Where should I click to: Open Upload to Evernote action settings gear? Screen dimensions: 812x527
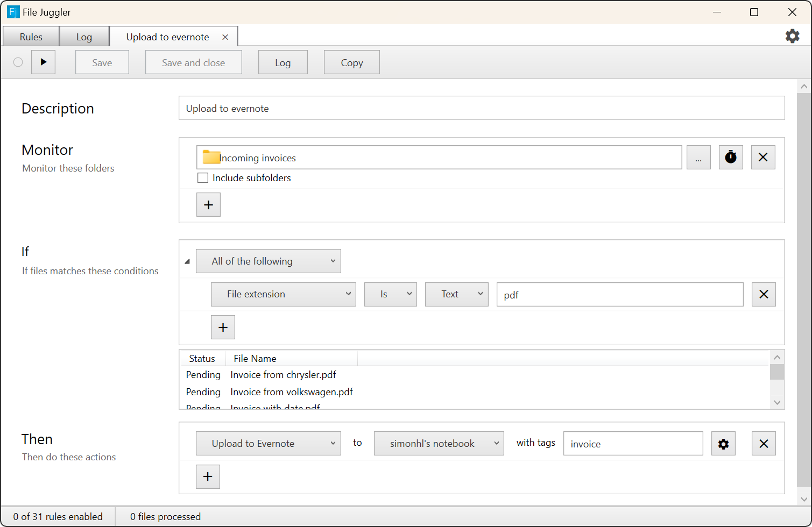coord(723,444)
